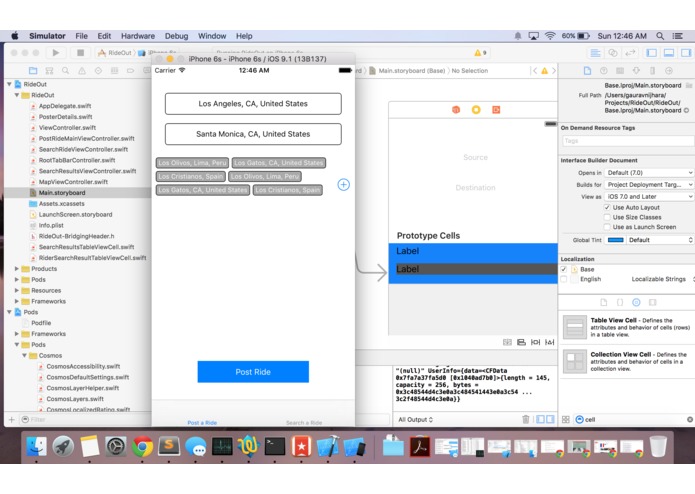Image resolution: width=695 pixels, height=494 pixels.
Task: Switch to Standard editor icon
Action: (595, 53)
